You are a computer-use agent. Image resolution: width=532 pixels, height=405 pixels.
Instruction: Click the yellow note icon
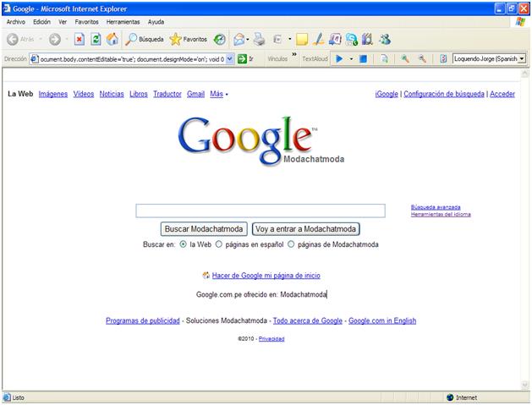tap(302, 40)
